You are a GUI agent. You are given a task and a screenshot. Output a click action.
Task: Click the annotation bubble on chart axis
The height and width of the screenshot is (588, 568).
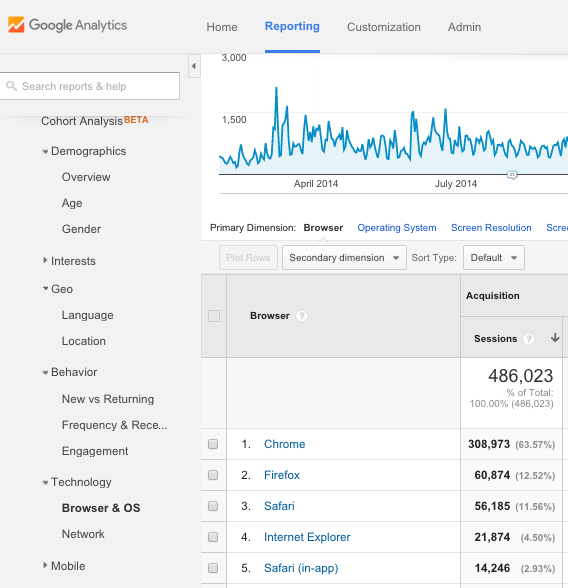[512, 175]
